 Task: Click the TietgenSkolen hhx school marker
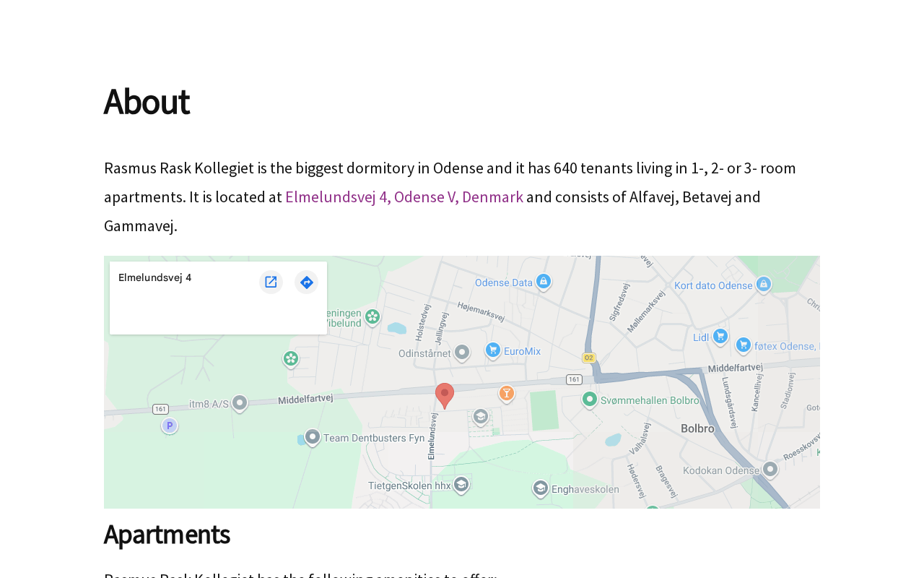click(x=461, y=484)
